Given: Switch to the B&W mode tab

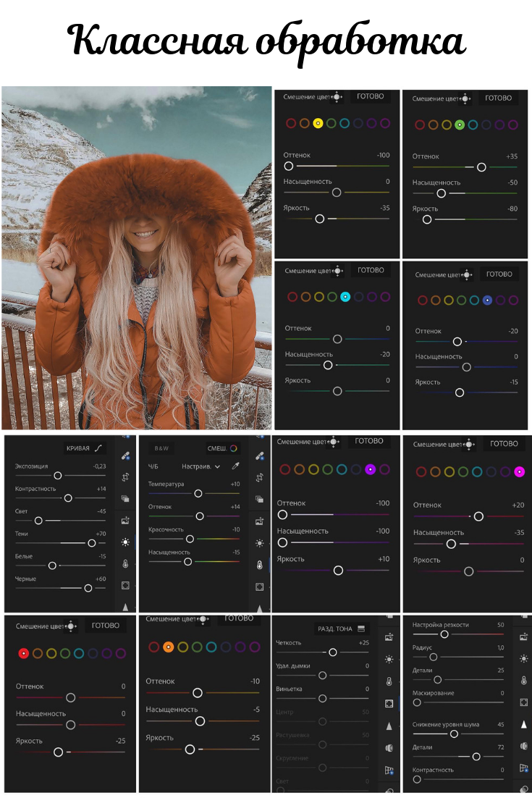Looking at the screenshot, I should (x=161, y=448).
